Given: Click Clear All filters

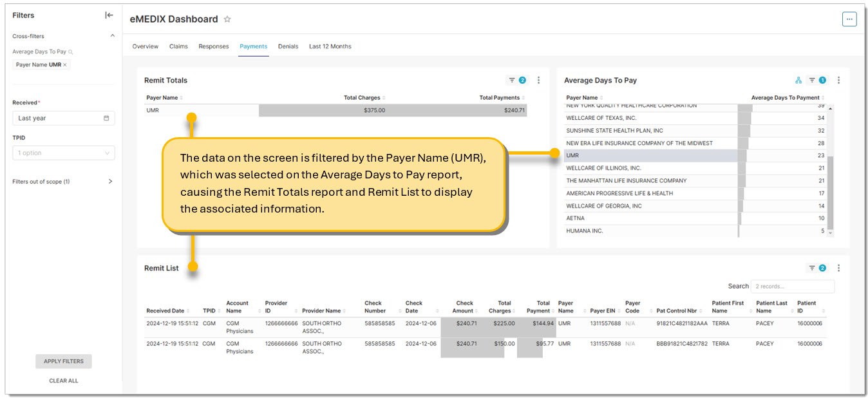Looking at the screenshot, I should (64, 381).
